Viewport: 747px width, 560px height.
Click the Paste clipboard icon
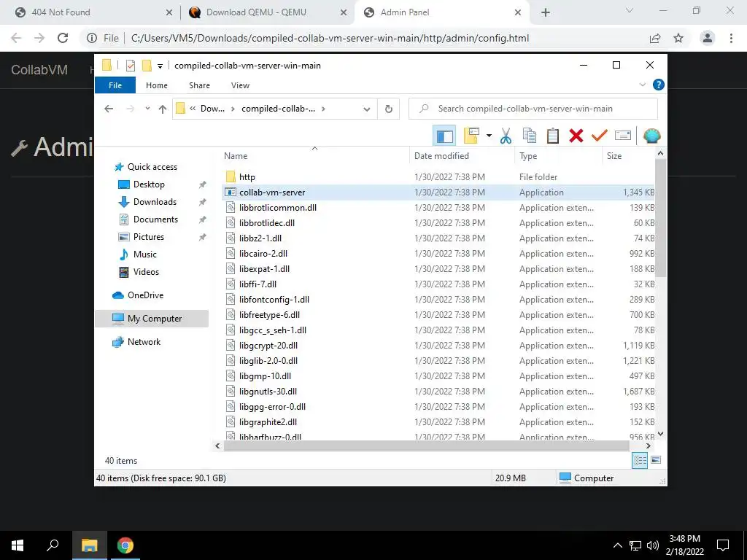pos(553,136)
